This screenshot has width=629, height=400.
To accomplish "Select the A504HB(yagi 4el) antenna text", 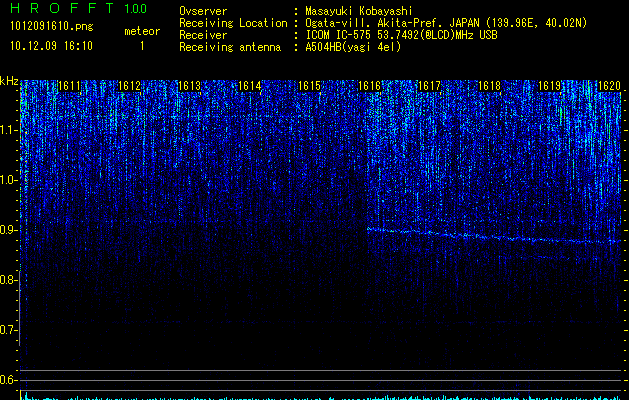I will (x=353, y=47).
